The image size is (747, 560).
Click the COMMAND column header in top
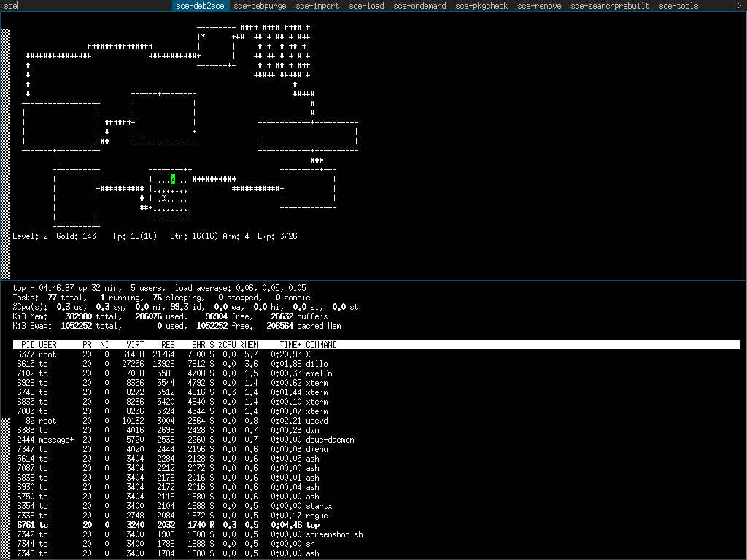click(321, 345)
